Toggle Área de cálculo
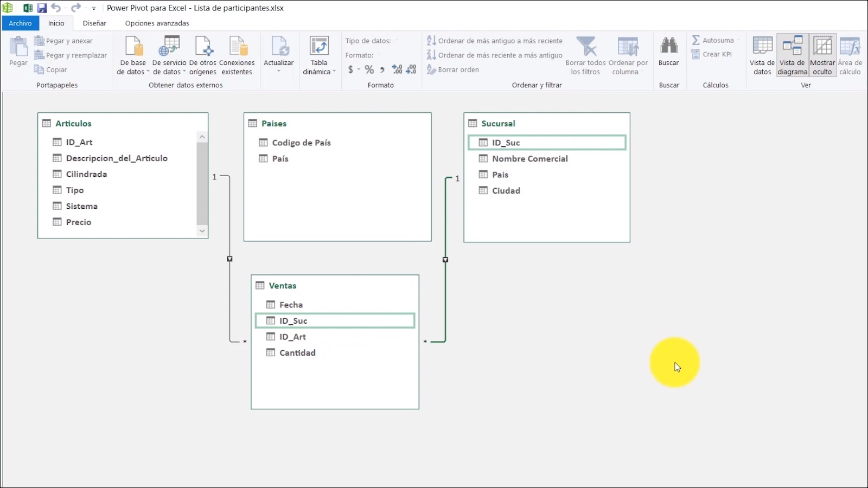 tap(850, 55)
